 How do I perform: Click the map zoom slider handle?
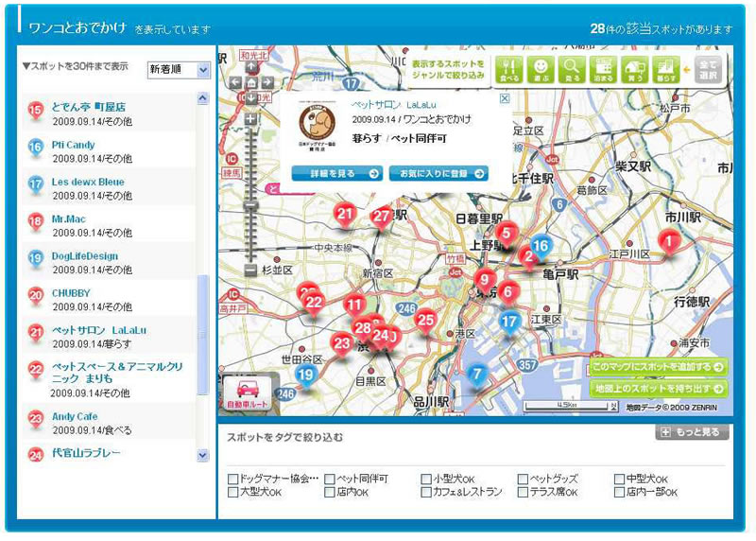point(250,205)
